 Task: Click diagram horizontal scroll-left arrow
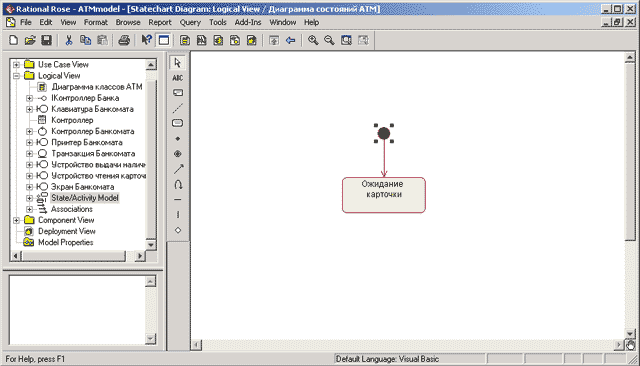tap(196, 345)
